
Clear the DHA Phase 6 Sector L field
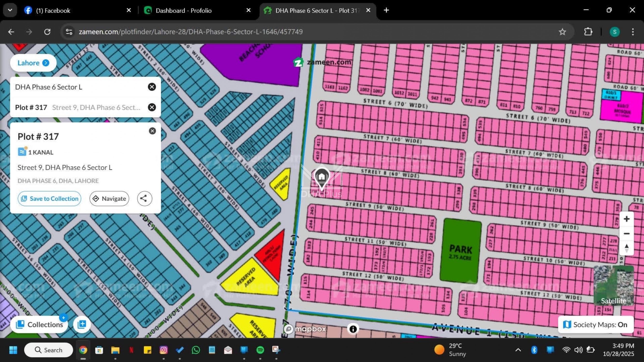(152, 87)
